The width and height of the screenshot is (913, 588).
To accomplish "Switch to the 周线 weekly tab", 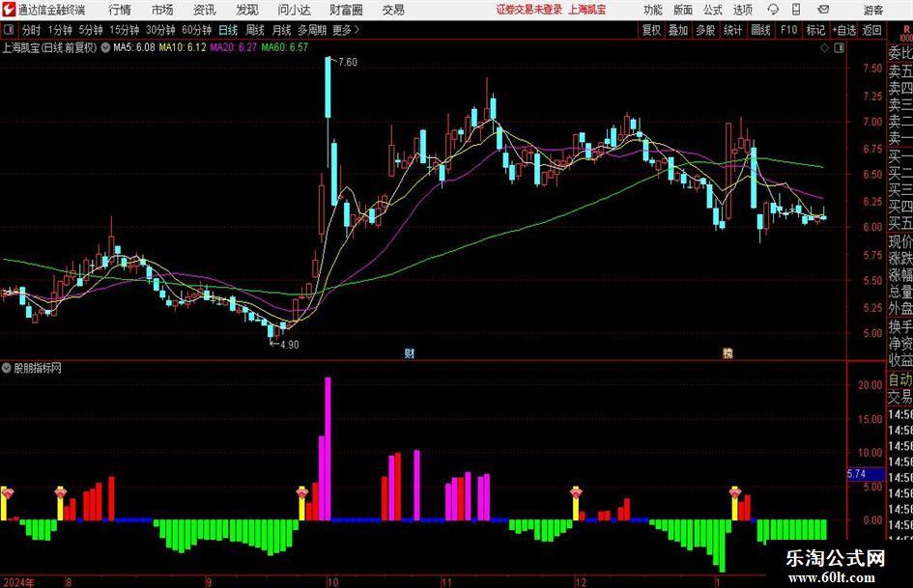I will click(255, 30).
